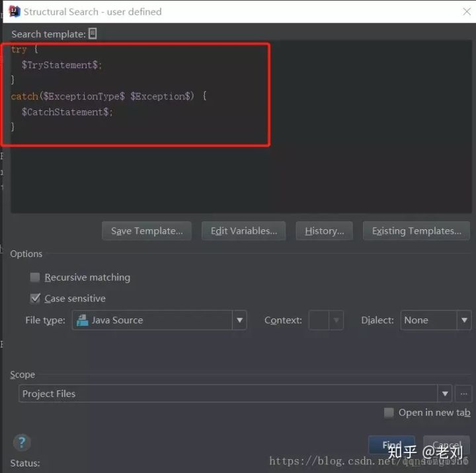476x473 pixels.
Task: Expand the Dialect None dropdown
Action: [x=464, y=320]
